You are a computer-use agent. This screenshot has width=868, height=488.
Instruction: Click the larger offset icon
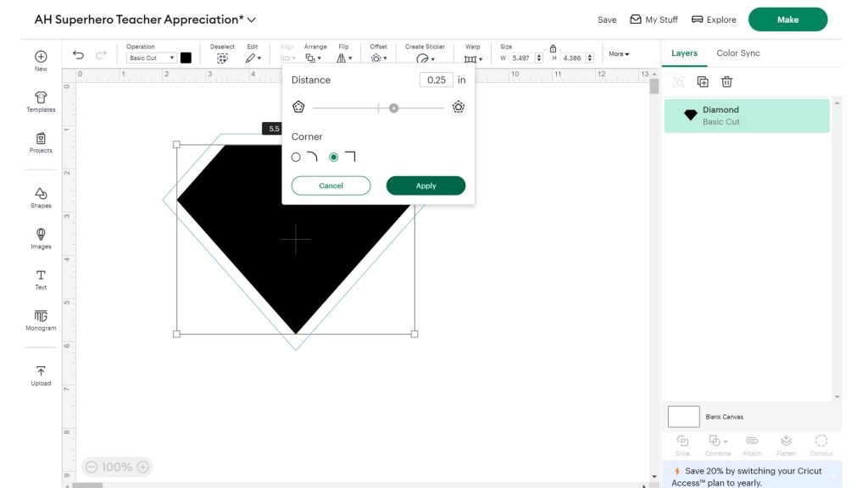point(458,107)
